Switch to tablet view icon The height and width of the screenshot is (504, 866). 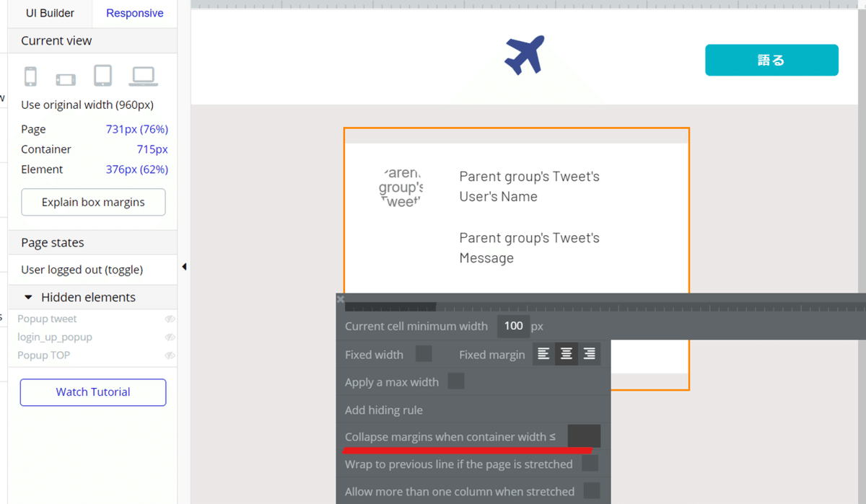click(103, 76)
